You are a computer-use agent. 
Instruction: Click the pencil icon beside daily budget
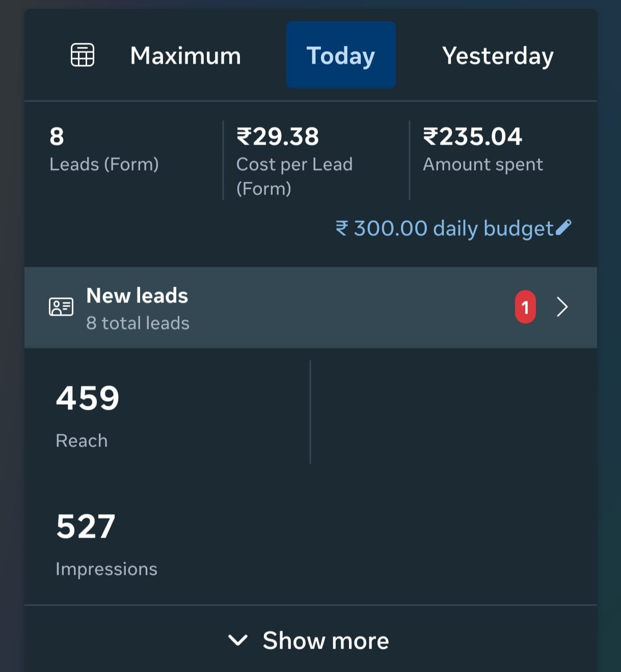coord(563,228)
